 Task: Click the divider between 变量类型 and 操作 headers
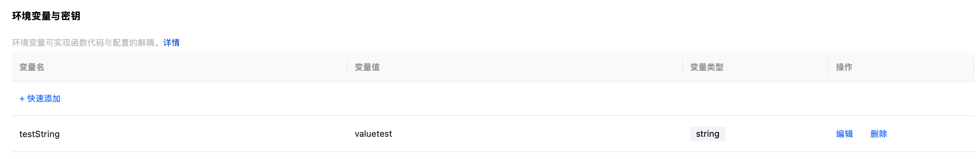coord(828,67)
